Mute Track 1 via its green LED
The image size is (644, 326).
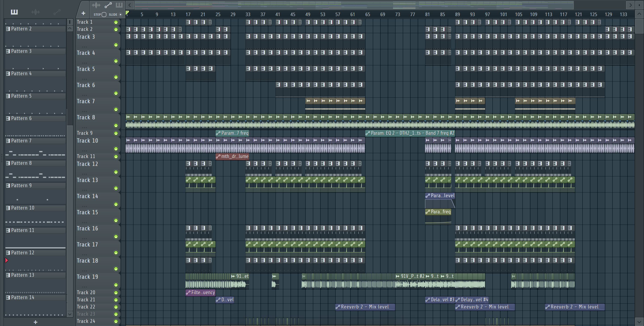click(116, 22)
